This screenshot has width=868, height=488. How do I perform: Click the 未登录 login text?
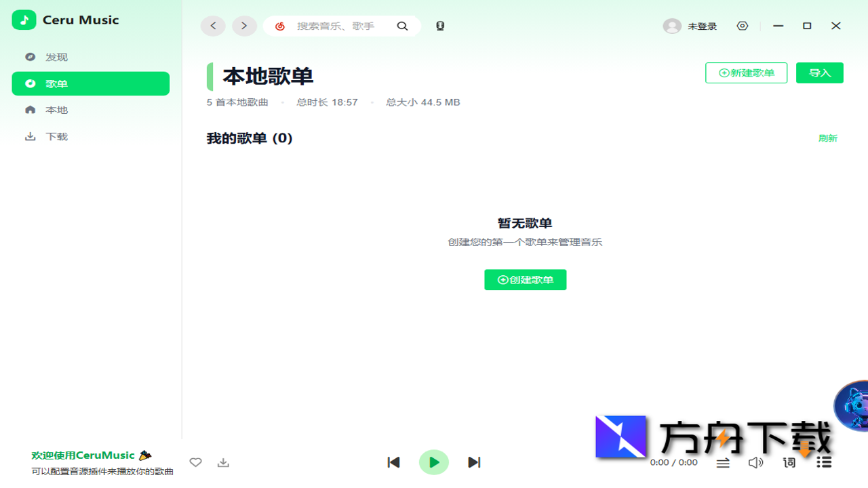click(x=702, y=26)
